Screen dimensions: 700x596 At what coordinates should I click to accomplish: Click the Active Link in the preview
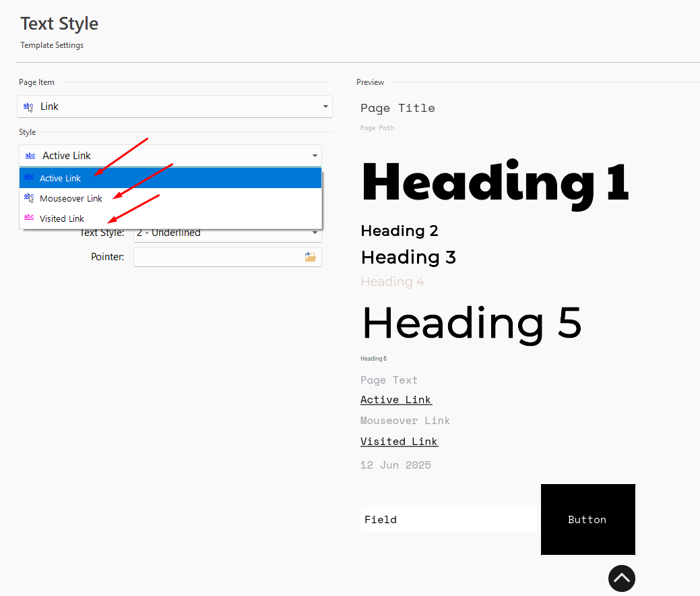(x=396, y=400)
